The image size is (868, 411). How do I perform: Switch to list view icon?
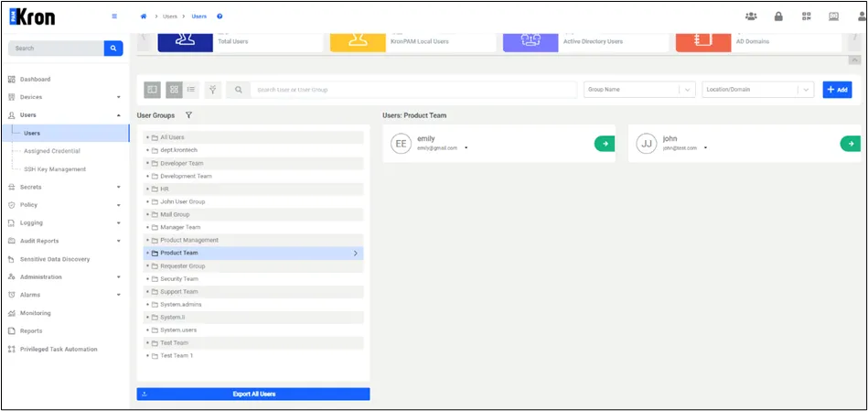(x=191, y=90)
